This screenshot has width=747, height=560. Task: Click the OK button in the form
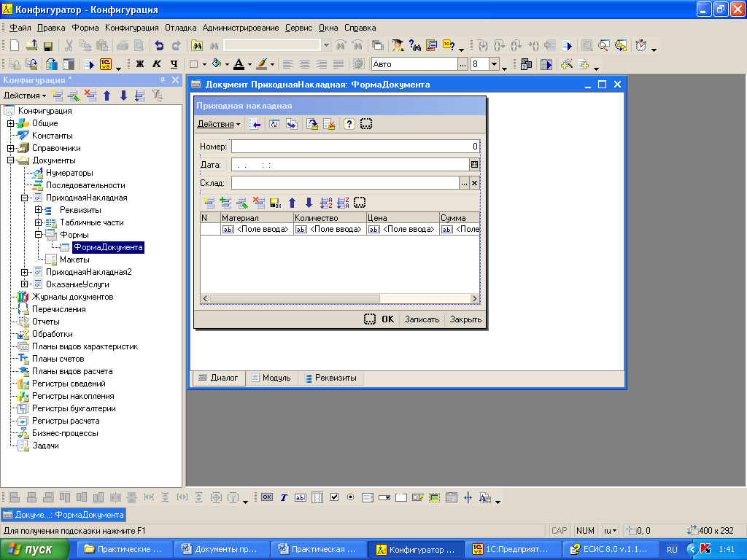coord(387,319)
